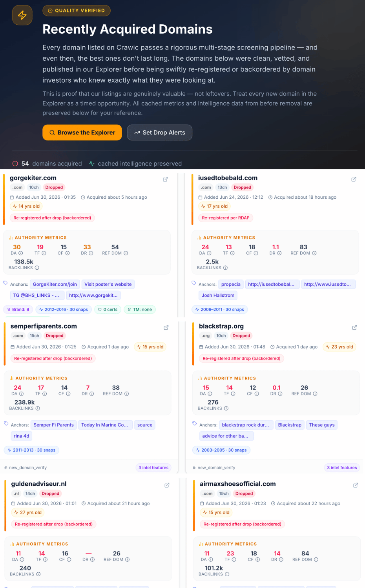Screen dimensions: 365x588
Task: Click the Set Drop Alerts button
Action: [160, 132]
